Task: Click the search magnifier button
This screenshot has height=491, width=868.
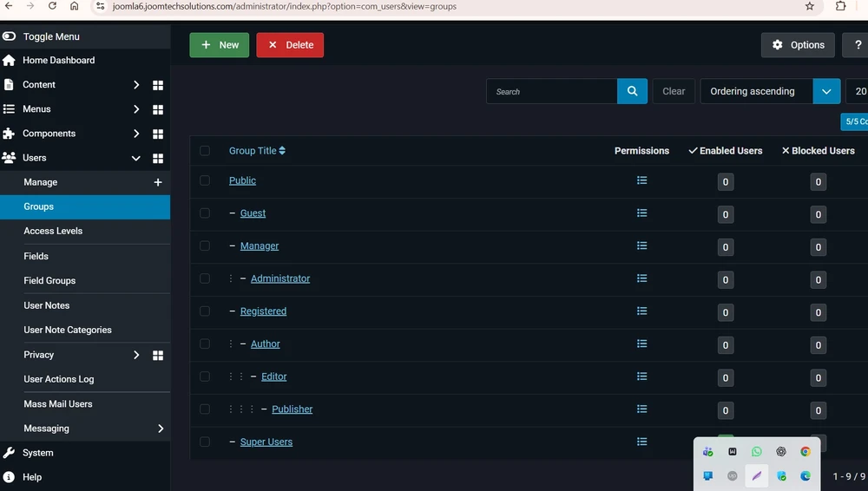Action: coord(632,91)
